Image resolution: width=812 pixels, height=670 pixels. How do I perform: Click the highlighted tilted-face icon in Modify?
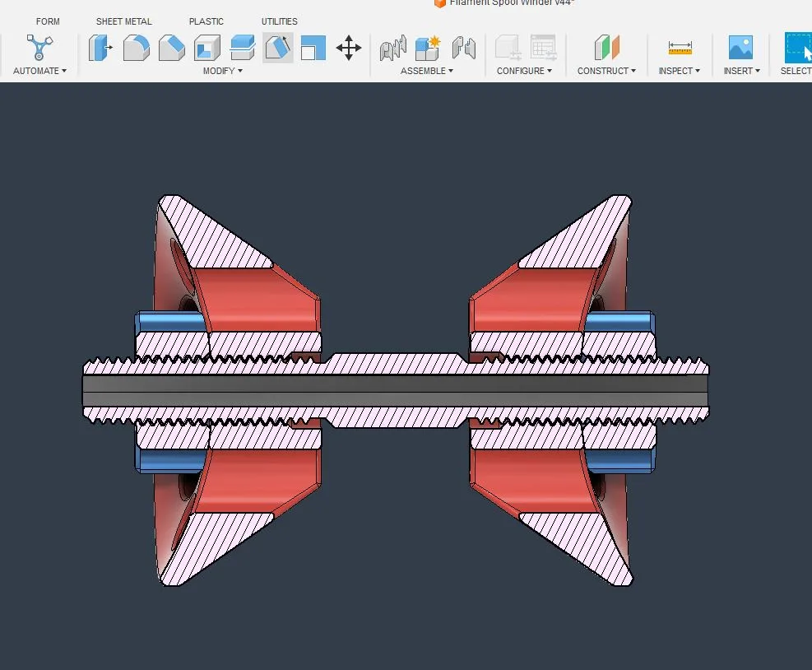coord(277,49)
